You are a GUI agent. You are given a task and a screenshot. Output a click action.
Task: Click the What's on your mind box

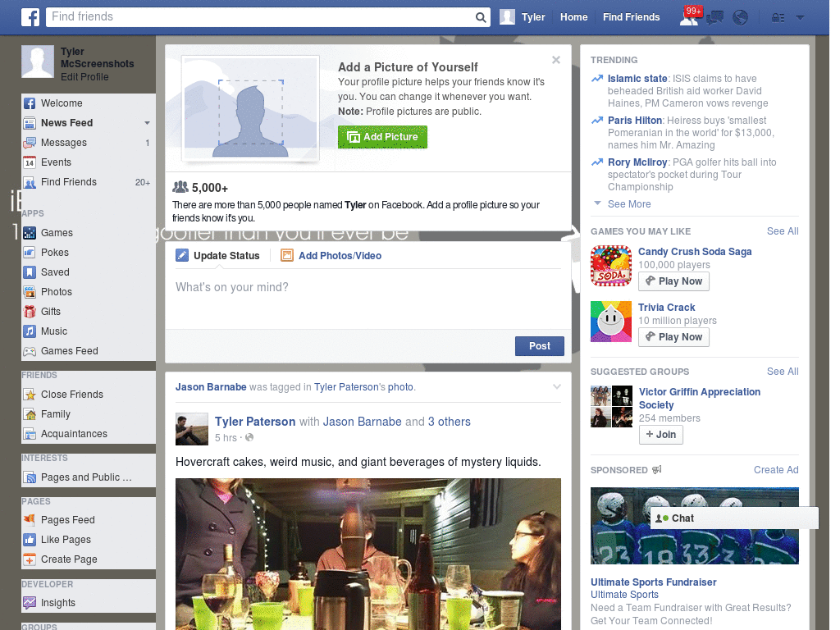pyautogui.click(x=368, y=299)
